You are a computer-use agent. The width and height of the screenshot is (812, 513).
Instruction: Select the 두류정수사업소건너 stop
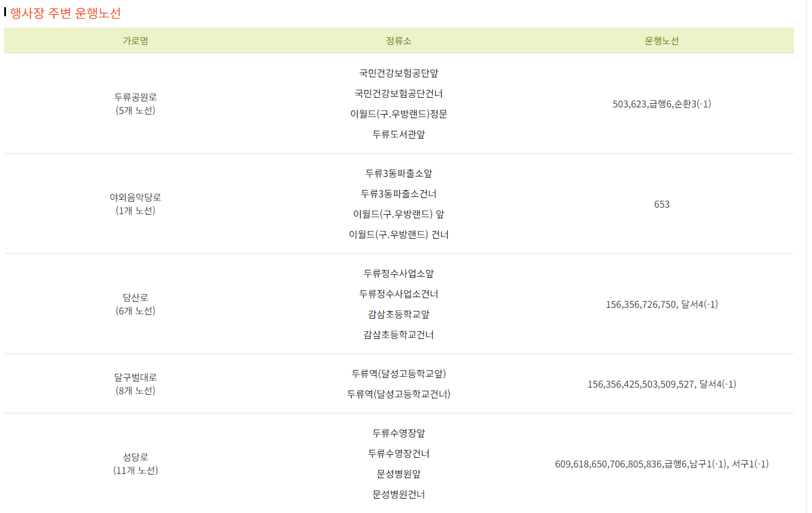click(x=398, y=294)
